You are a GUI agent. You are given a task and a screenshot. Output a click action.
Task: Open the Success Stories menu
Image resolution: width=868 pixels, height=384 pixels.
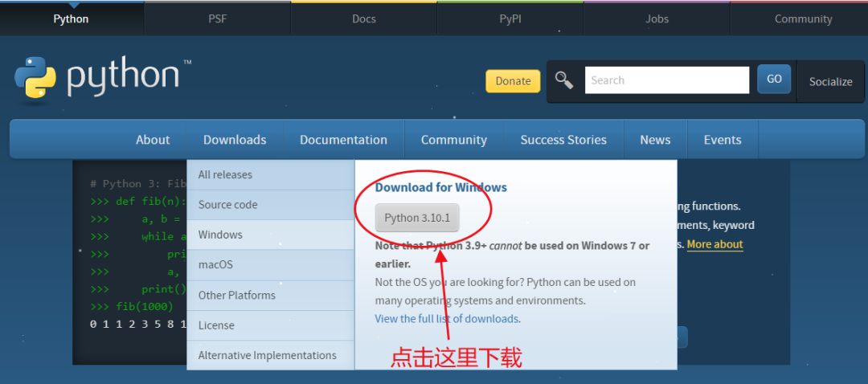point(563,140)
